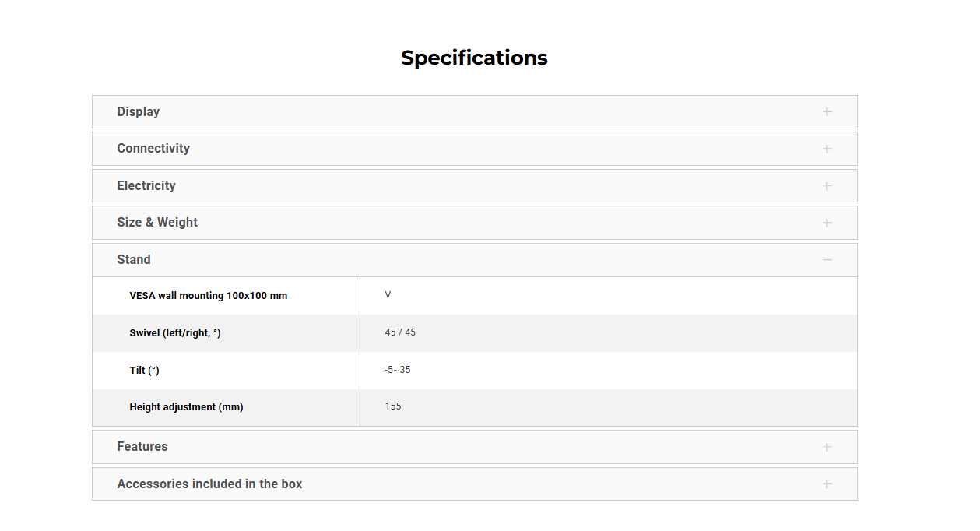This screenshot has height=531, width=980.
Task: Click the Swivel value 45 / 45
Action: click(400, 332)
